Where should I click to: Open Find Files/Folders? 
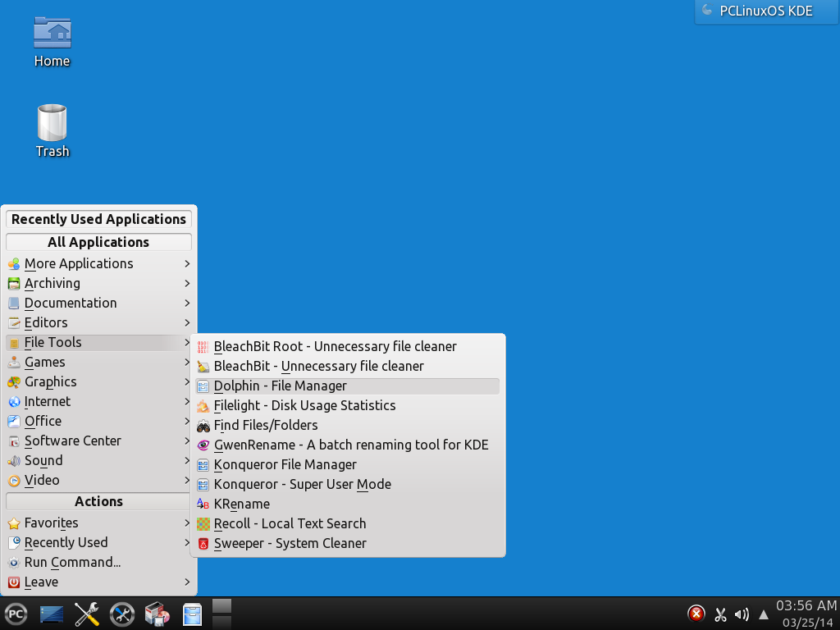(x=348, y=426)
